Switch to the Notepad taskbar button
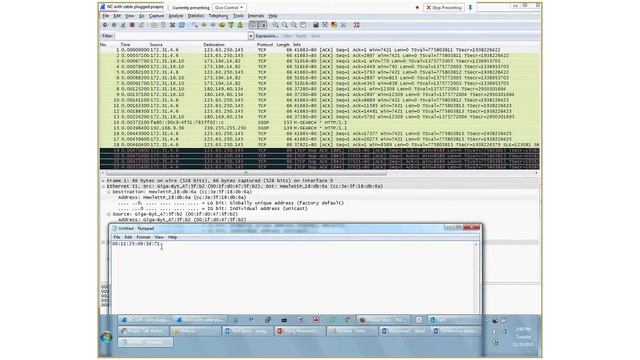Image resolution: width=640 pixels, height=360 pixels. click(x=145, y=342)
